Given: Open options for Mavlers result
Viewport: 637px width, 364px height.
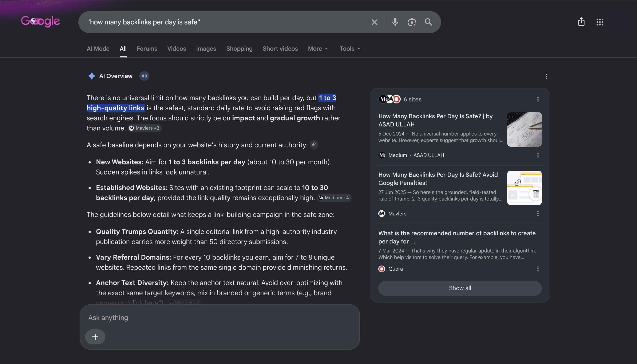Looking at the screenshot, I should [x=538, y=214].
